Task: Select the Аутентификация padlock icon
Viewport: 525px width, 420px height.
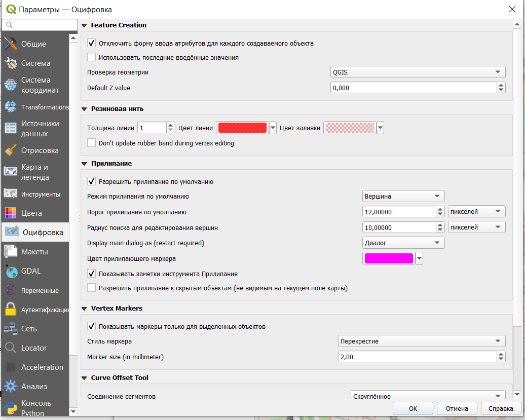Action: click(10, 310)
